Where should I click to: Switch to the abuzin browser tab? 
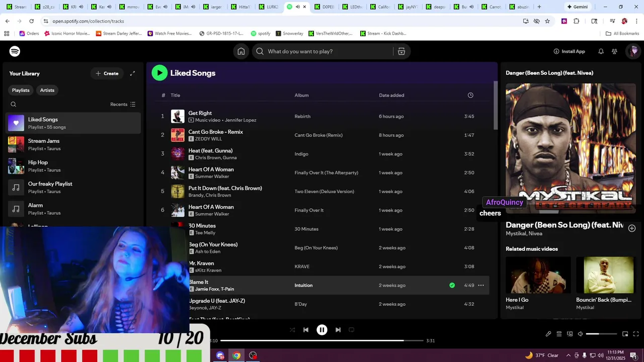tap(519, 7)
